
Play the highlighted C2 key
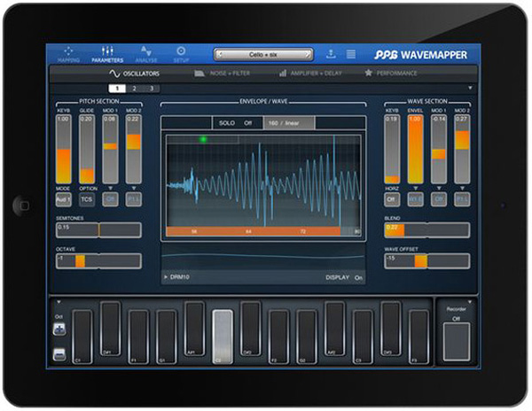point(223,337)
